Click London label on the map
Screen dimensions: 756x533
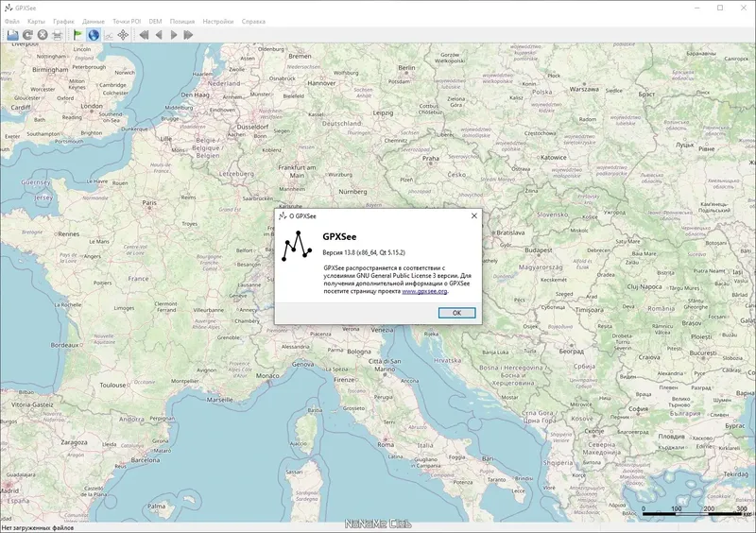[92, 106]
